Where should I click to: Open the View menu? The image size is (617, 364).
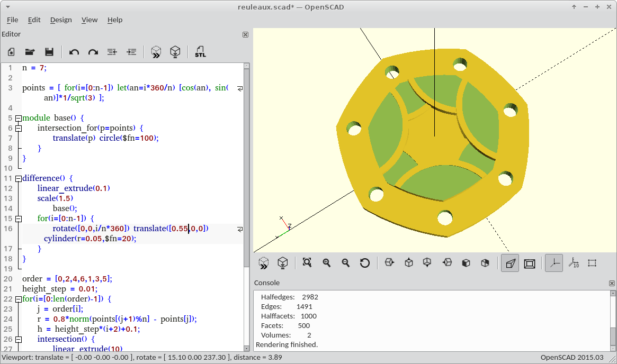pos(90,20)
